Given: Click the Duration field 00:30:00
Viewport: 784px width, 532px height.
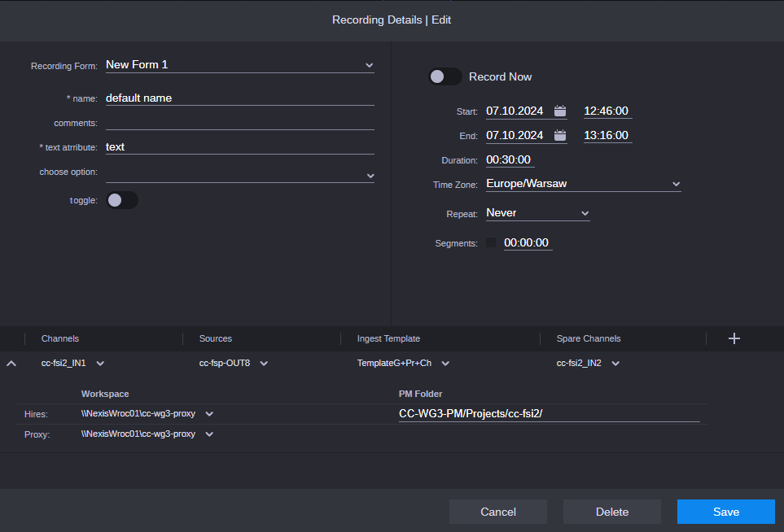Looking at the screenshot, I should 510,160.
